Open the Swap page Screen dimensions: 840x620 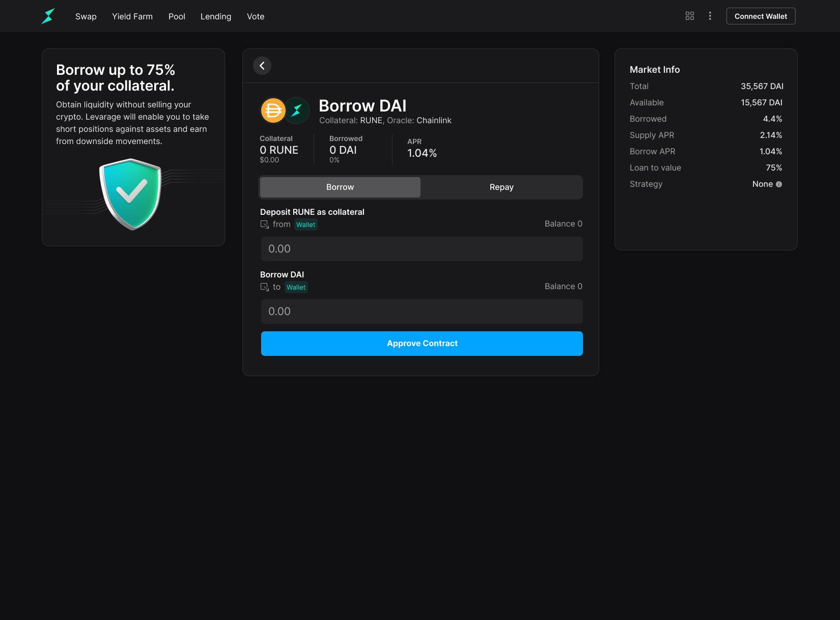[86, 16]
